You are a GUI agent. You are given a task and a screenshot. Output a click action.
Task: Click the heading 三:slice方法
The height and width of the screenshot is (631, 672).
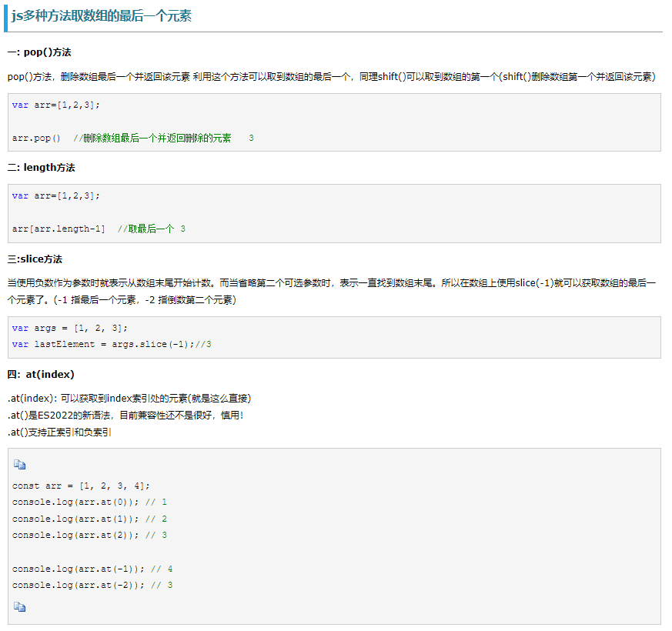(x=35, y=259)
